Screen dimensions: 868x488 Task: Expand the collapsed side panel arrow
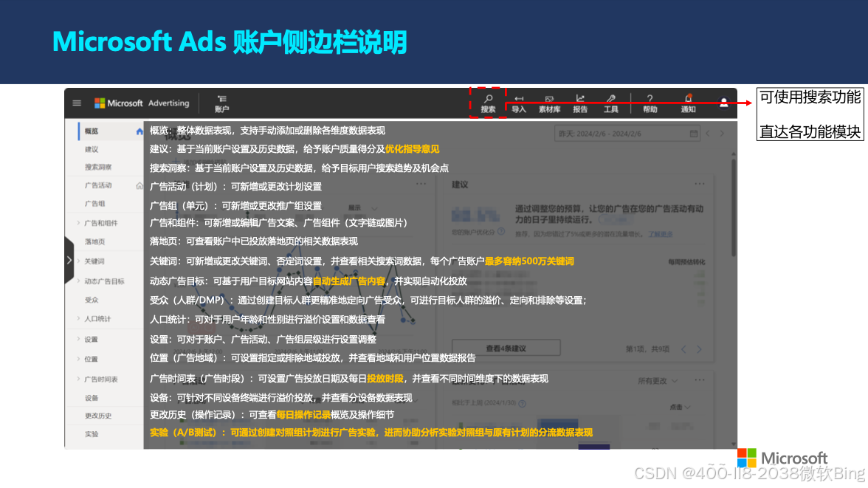(69, 260)
